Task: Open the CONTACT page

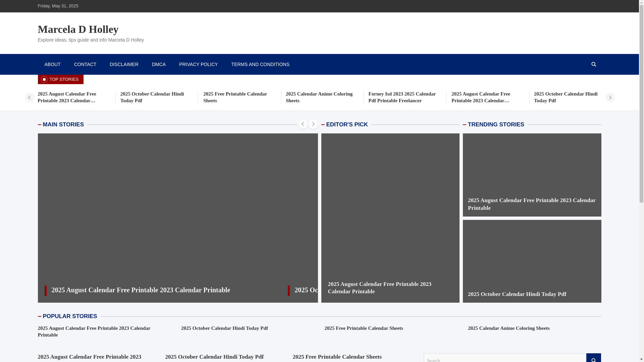Action: pos(85,64)
